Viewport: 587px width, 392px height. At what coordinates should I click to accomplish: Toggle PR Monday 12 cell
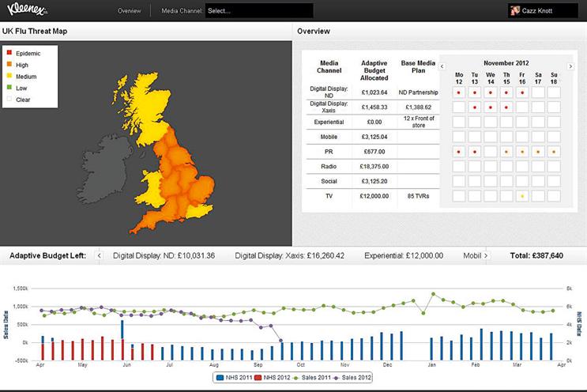(x=459, y=152)
